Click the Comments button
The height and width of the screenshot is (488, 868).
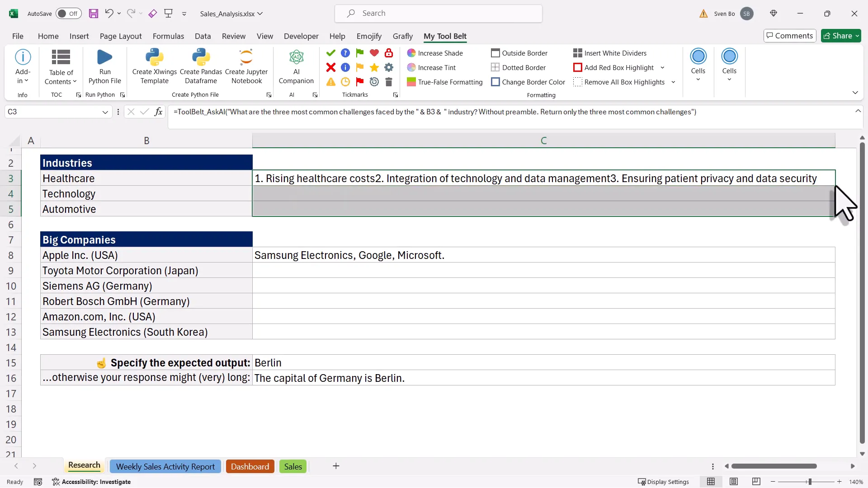(789, 36)
